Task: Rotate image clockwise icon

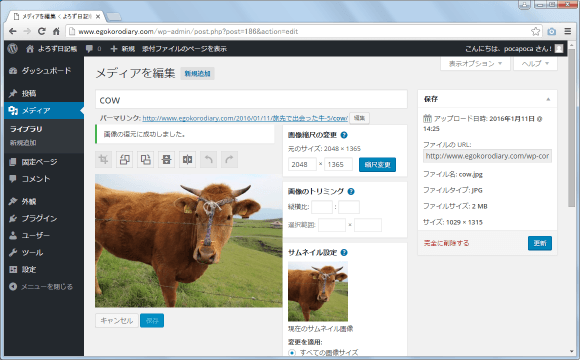Action: tap(145, 160)
